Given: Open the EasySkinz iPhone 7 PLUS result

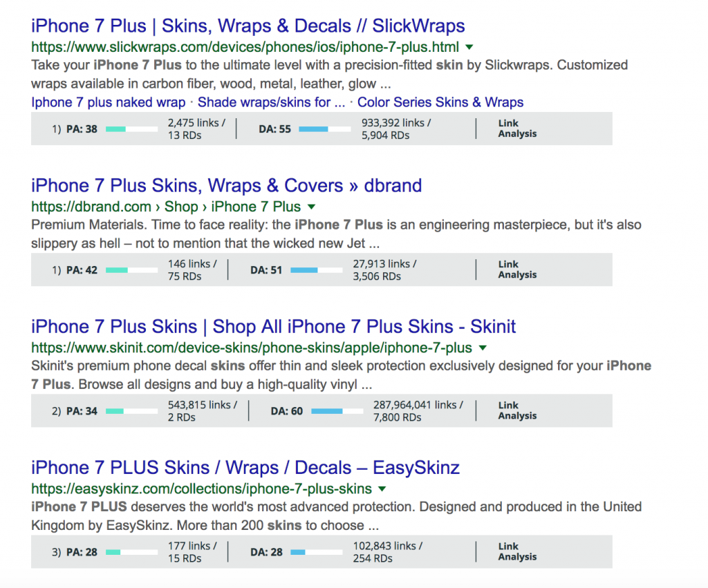Looking at the screenshot, I should tap(245, 468).
